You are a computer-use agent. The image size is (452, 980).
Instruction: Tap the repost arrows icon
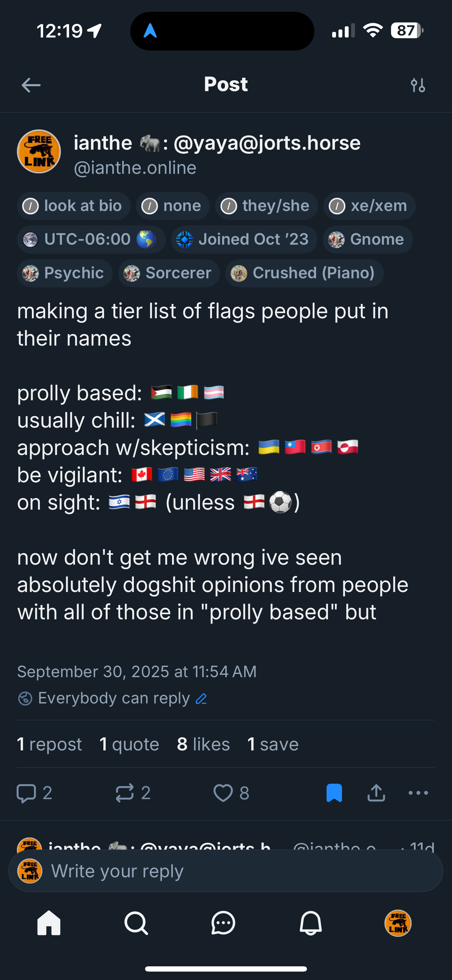point(125,793)
